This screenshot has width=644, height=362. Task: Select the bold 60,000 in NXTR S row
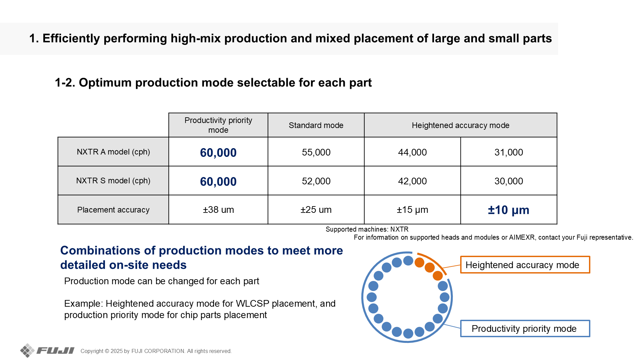coord(218,181)
